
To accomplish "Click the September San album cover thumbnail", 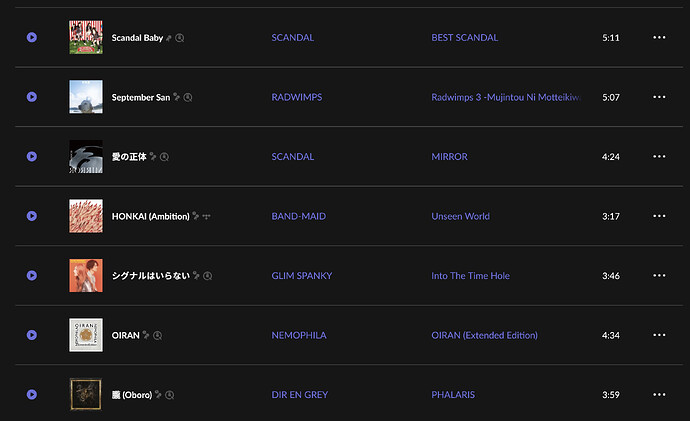I will (x=86, y=97).
